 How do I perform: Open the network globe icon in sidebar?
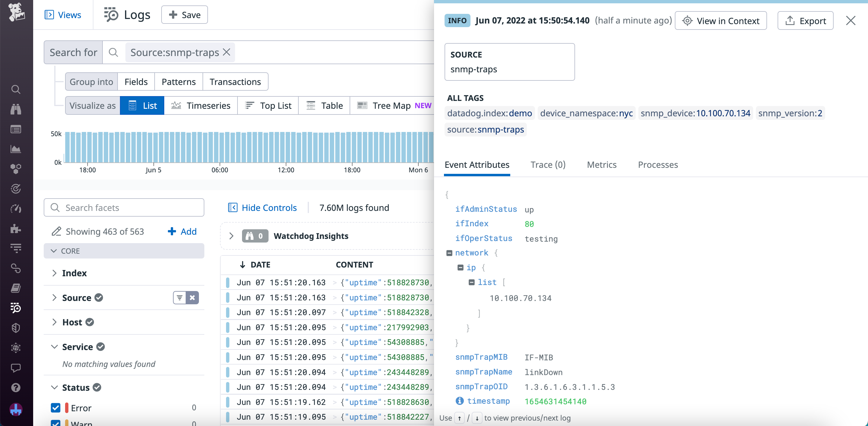pyautogui.click(x=16, y=348)
